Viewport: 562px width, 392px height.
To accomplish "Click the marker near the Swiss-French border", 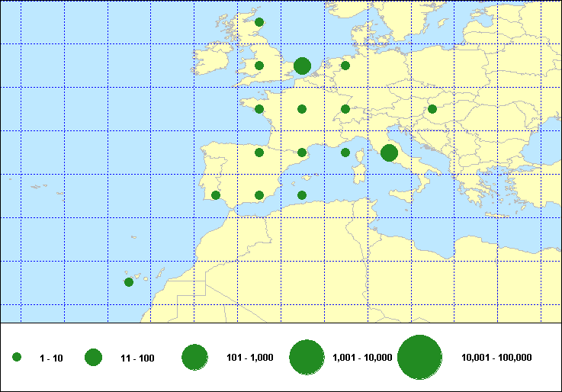I will (x=345, y=109).
